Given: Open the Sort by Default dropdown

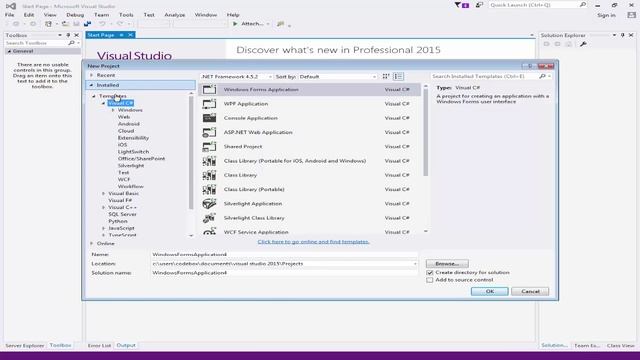Looking at the screenshot, I should [x=338, y=76].
